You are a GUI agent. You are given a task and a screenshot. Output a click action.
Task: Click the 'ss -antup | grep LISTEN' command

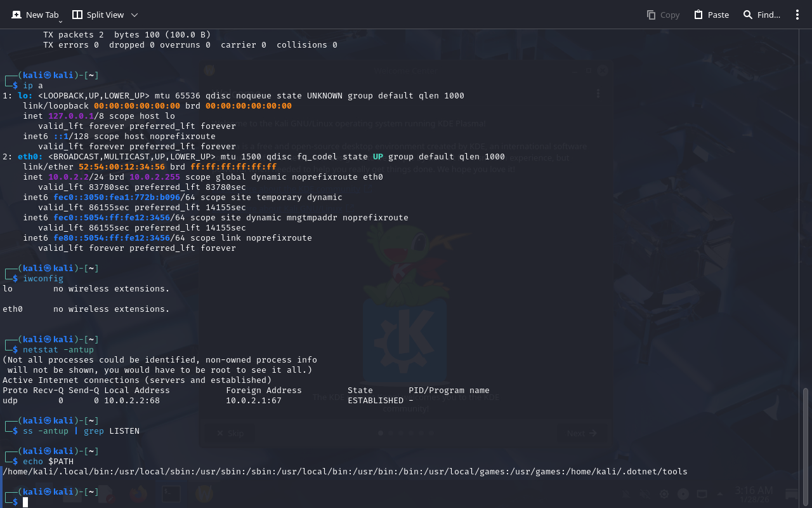(x=81, y=431)
